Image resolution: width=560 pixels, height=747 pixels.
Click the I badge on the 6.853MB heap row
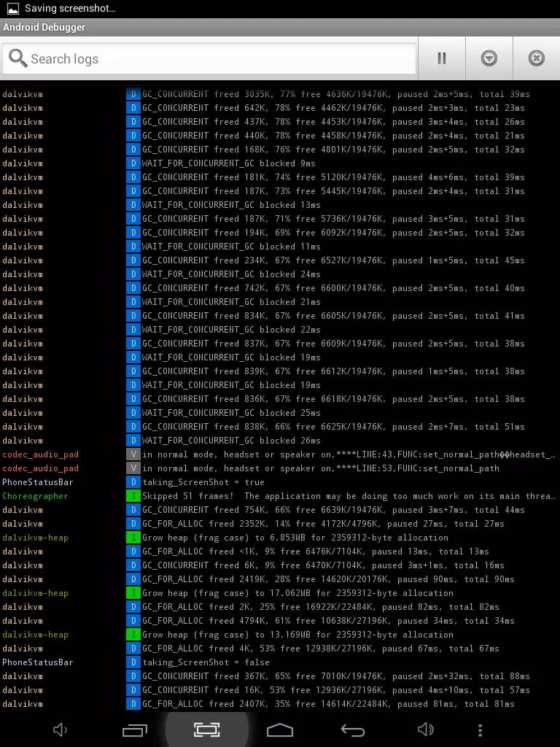133,538
